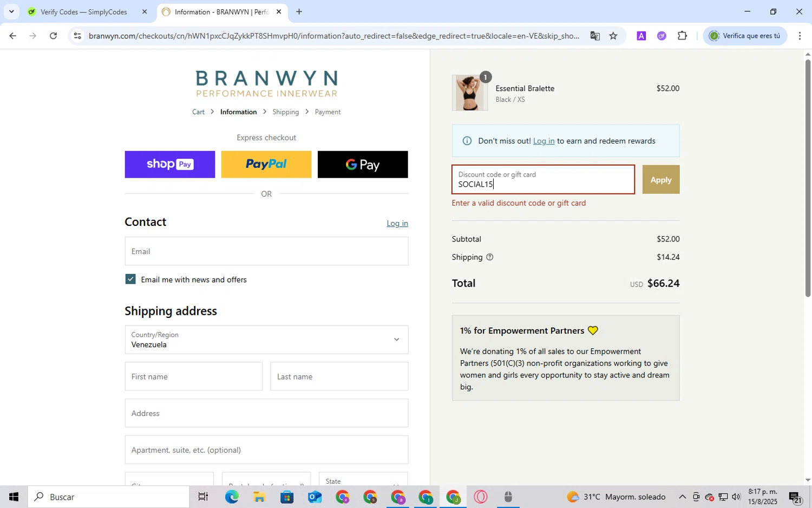Click the Shipping help question icon
The height and width of the screenshot is (508, 812).
click(x=489, y=257)
